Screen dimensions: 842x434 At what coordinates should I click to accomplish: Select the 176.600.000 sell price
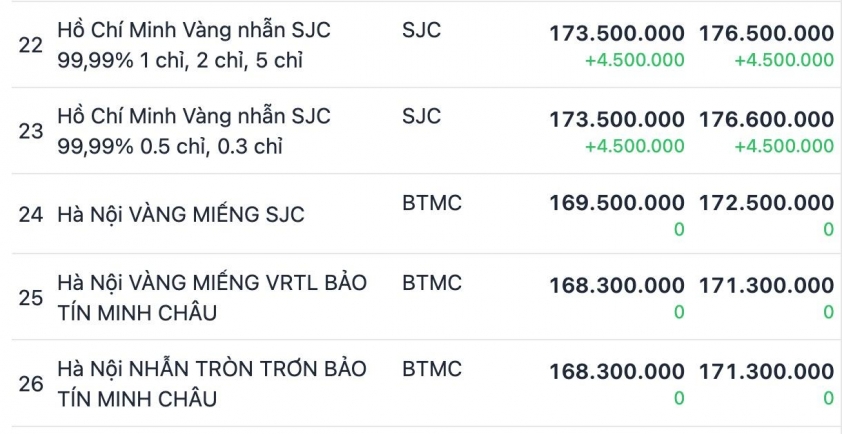766,119
